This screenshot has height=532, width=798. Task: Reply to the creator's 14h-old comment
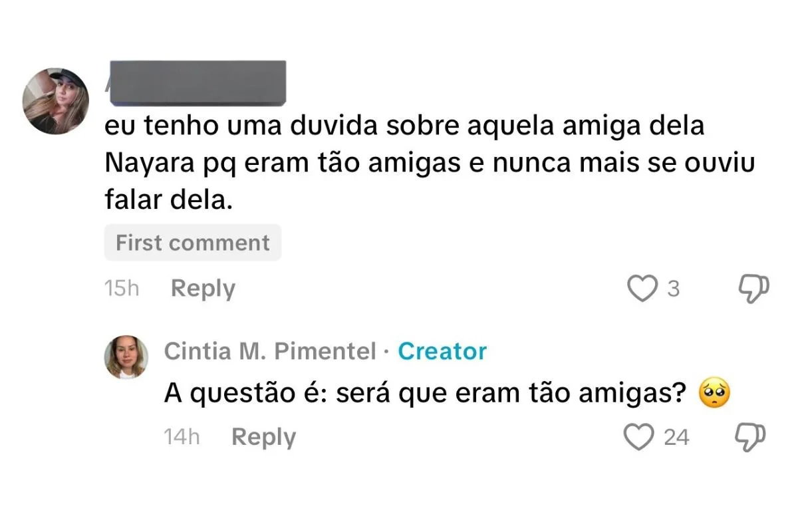click(x=263, y=437)
